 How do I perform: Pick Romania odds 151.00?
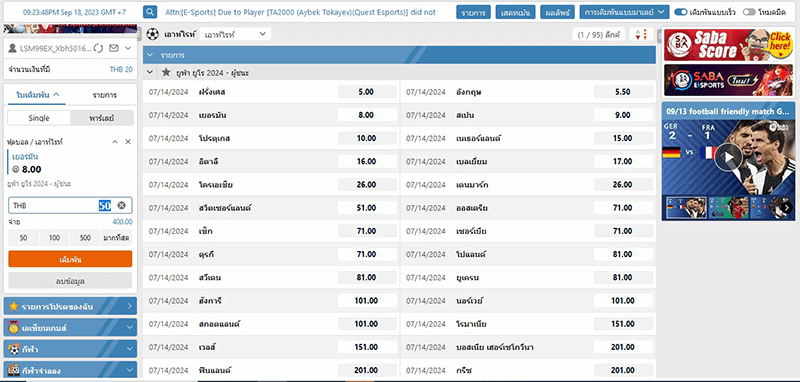pyautogui.click(x=623, y=324)
